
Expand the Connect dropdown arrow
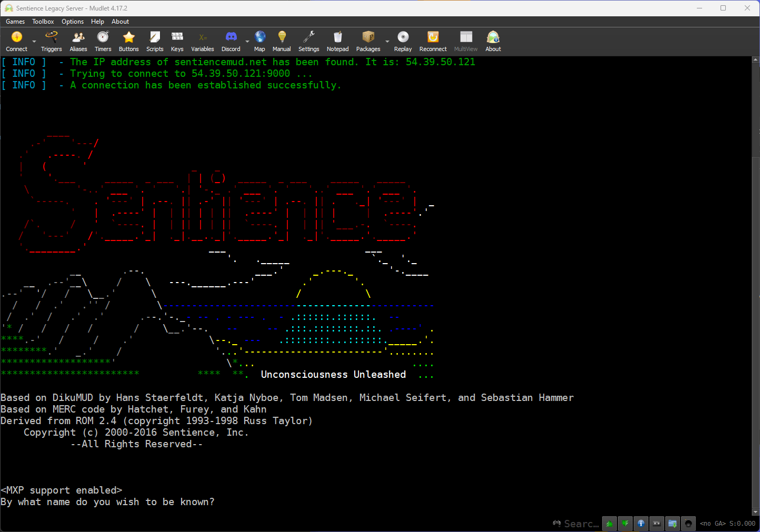pos(34,42)
